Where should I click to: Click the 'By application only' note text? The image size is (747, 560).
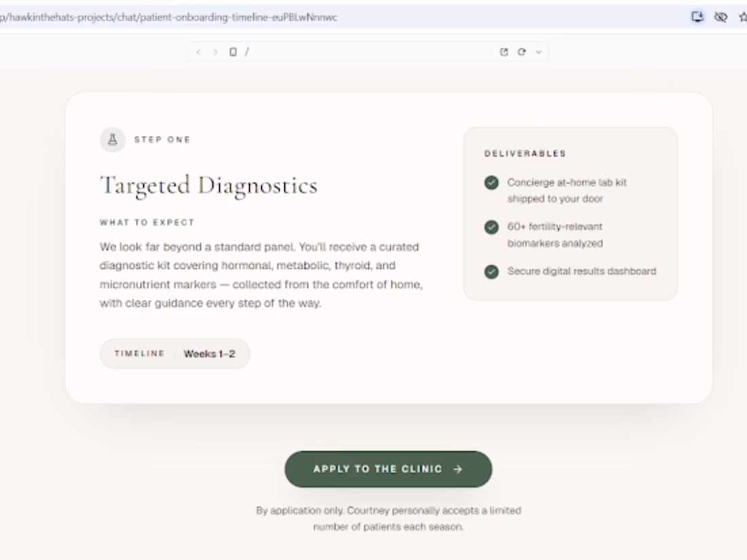tap(388, 519)
